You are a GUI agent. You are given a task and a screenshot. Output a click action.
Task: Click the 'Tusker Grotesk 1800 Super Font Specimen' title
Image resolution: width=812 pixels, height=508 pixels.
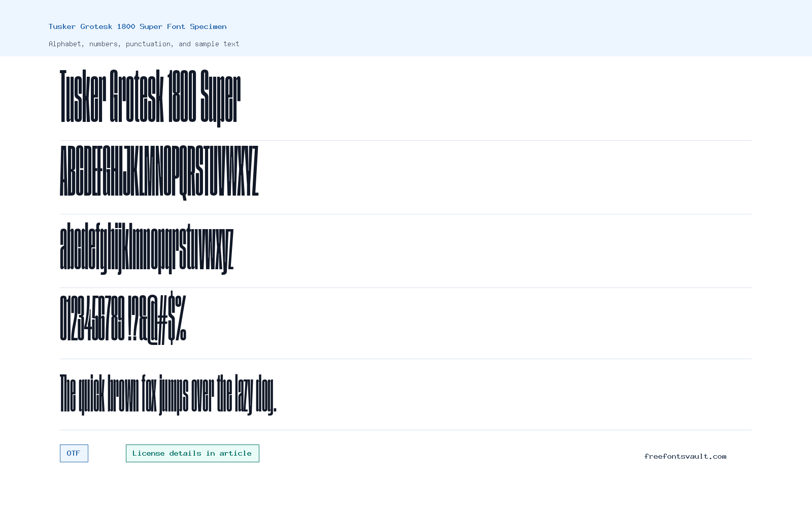[138, 26]
